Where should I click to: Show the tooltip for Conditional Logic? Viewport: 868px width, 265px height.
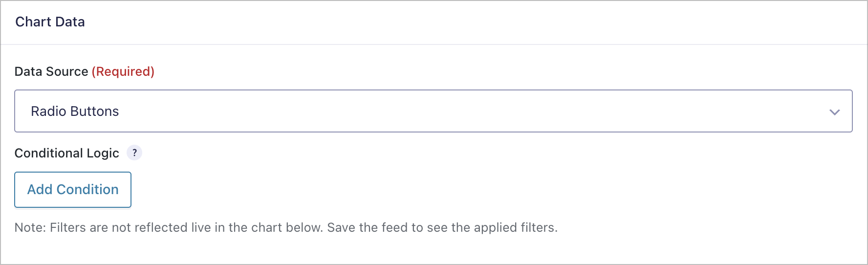coord(134,153)
